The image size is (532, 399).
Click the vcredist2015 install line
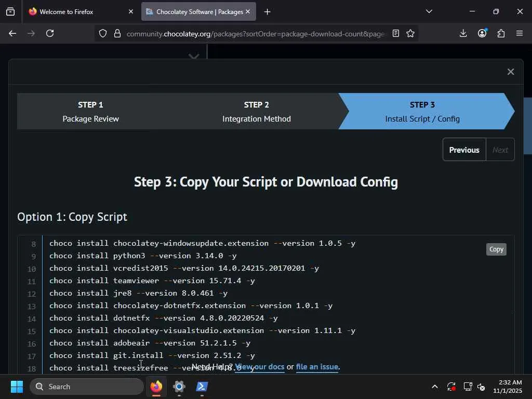click(184, 269)
